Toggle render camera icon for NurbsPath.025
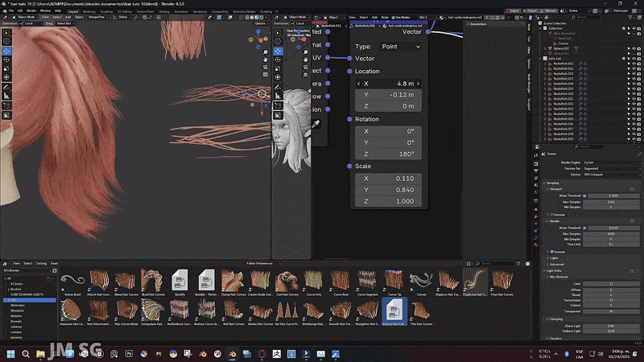This screenshot has height=362, width=644. (x=638, y=119)
